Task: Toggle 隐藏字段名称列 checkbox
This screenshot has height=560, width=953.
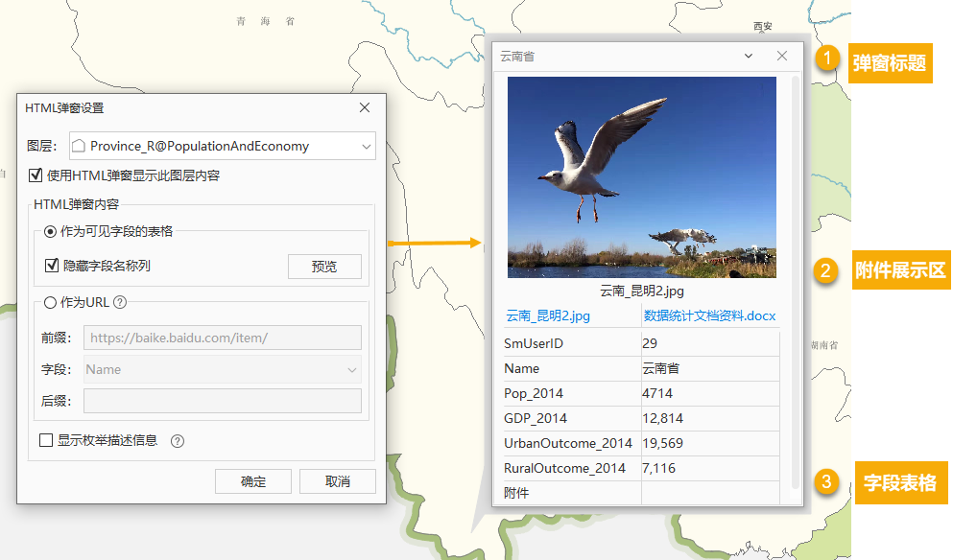Action: coord(52,266)
